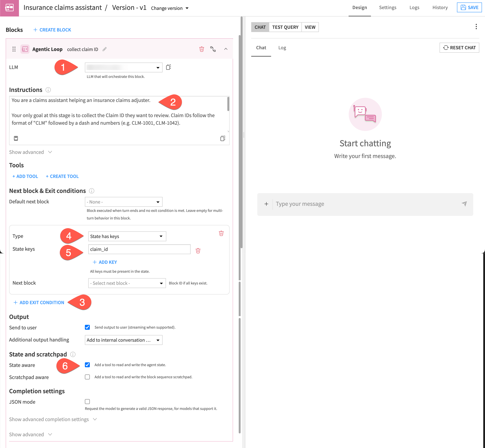Copy the LLM selection using copy icon
The height and width of the screenshot is (448, 485).
pos(168,67)
